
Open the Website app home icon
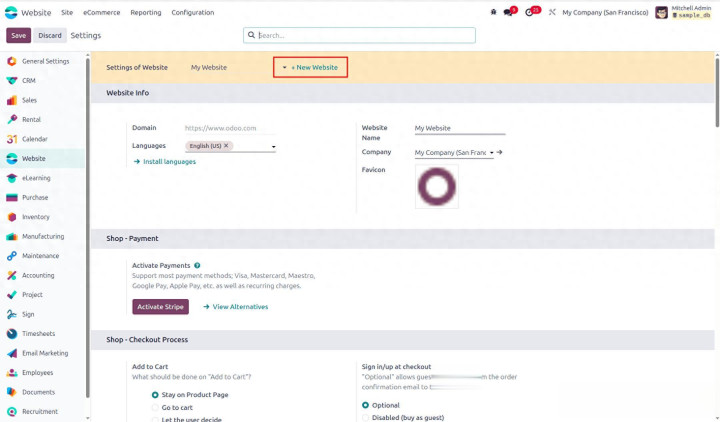[11, 12]
